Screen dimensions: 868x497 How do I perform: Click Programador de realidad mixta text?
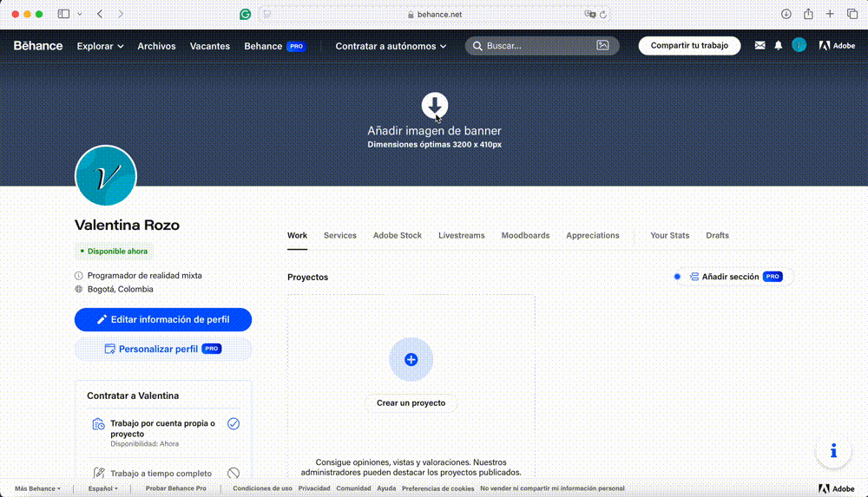point(144,276)
